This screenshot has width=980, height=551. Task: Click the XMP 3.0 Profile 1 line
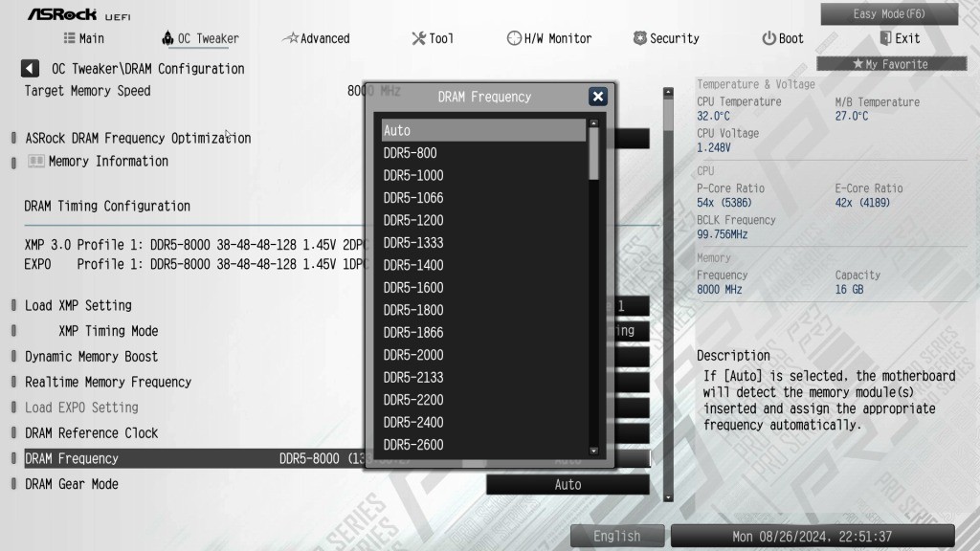(195, 245)
